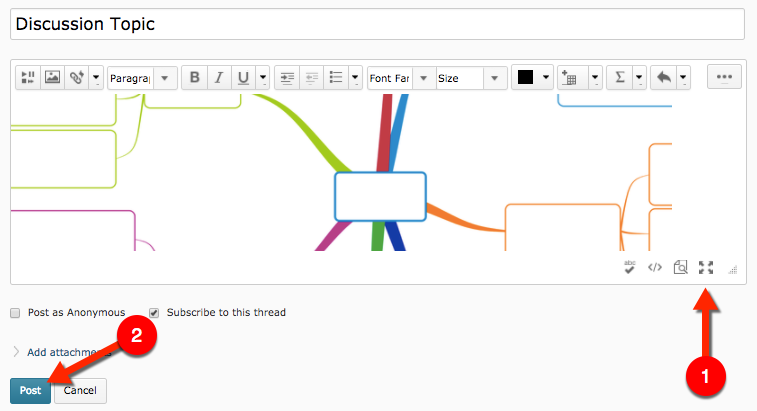Open the undo/redo dropdown arrow
Image resolution: width=757 pixels, height=411 pixels.
coord(683,77)
